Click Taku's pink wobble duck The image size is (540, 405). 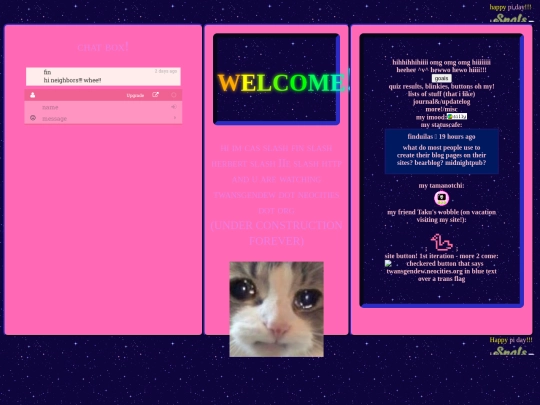[x=441, y=242]
